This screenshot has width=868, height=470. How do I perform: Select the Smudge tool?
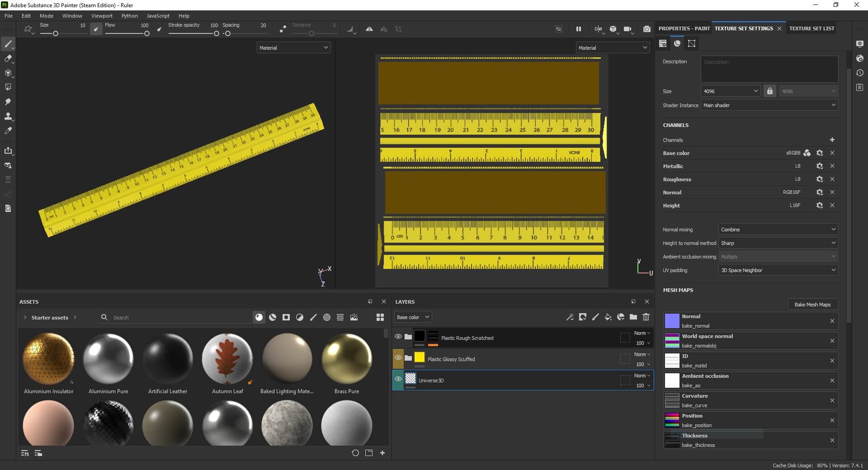tap(8, 102)
